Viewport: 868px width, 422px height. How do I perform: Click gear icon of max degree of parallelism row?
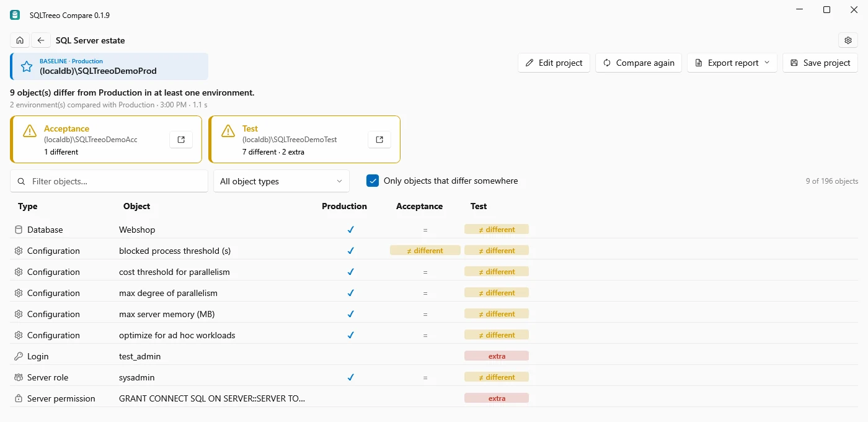tap(19, 293)
